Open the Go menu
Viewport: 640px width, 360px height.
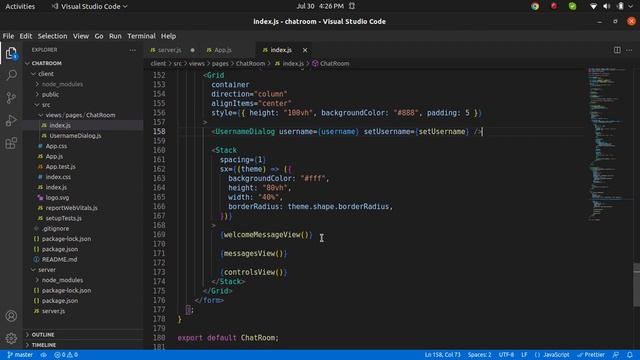click(x=99, y=36)
